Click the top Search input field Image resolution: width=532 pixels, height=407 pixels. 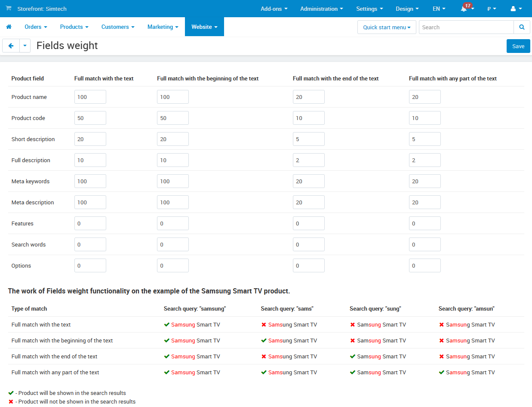coord(466,27)
